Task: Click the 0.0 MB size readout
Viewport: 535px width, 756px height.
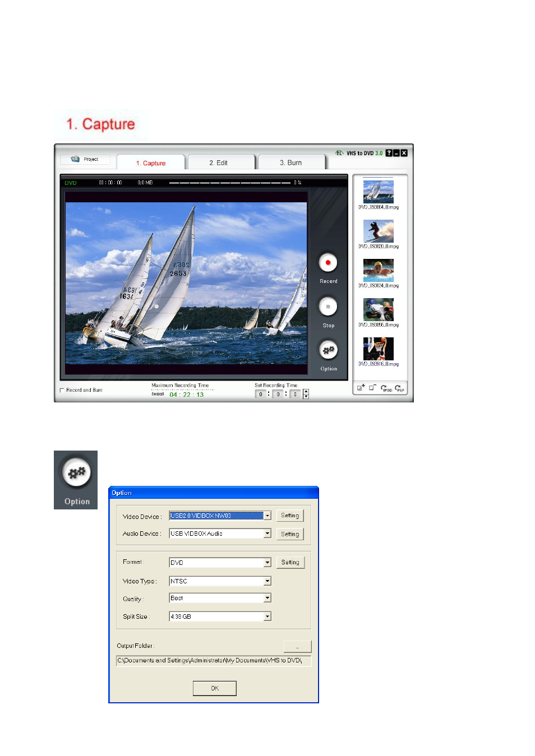Action: [x=145, y=183]
